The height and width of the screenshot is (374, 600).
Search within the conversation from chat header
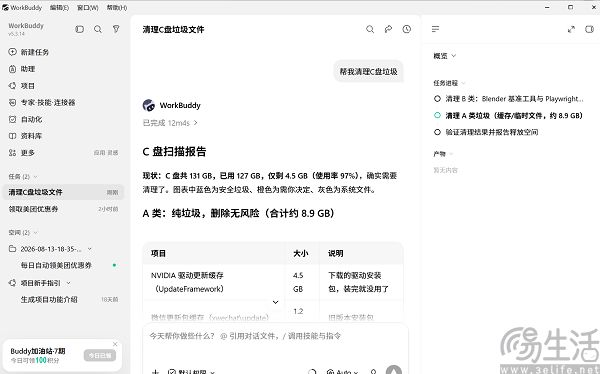pyautogui.click(x=370, y=29)
